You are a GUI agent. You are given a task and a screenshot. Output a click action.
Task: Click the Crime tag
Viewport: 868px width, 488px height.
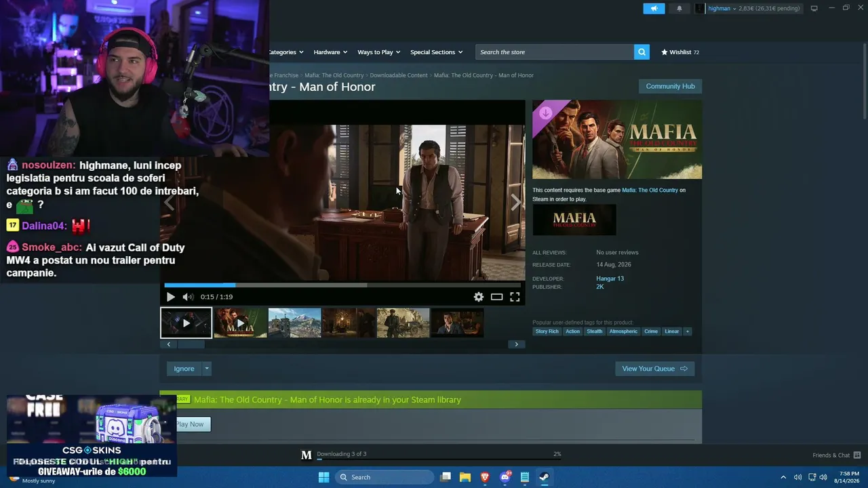pyautogui.click(x=651, y=331)
